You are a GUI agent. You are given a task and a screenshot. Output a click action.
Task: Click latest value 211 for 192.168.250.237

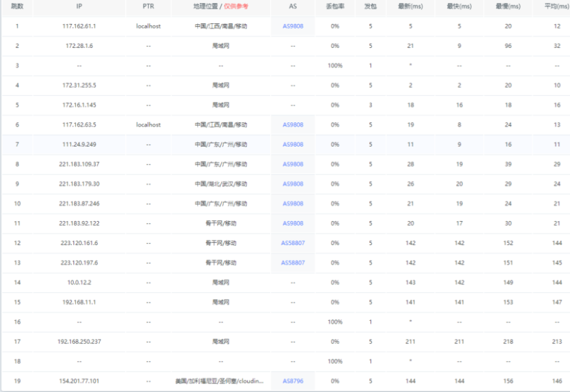pyautogui.click(x=410, y=341)
